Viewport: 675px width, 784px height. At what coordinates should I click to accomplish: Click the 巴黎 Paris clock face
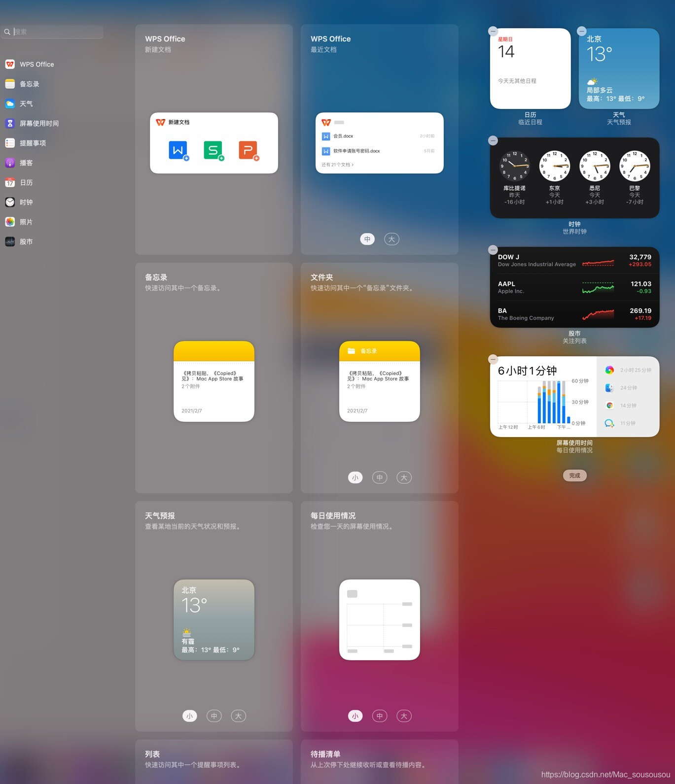[635, 166]
